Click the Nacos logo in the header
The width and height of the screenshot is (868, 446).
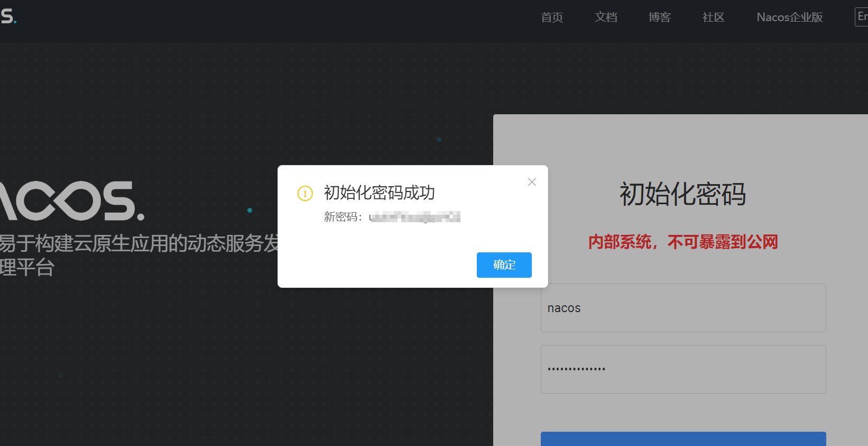(x=8, y=16)
